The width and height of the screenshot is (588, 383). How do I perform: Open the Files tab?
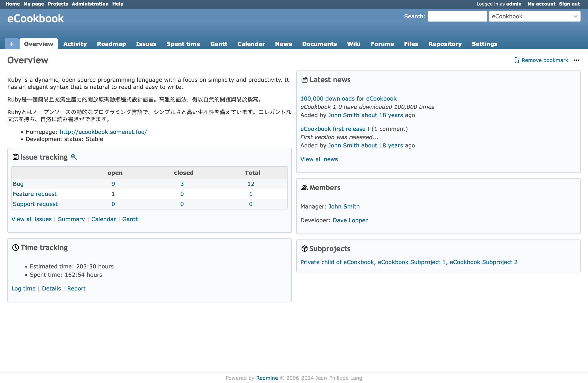411,44
